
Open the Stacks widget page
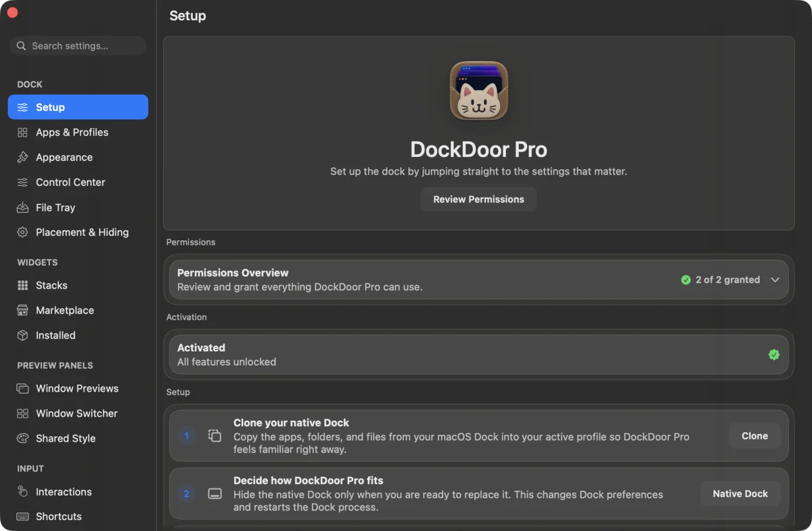[x=78, y=285]
